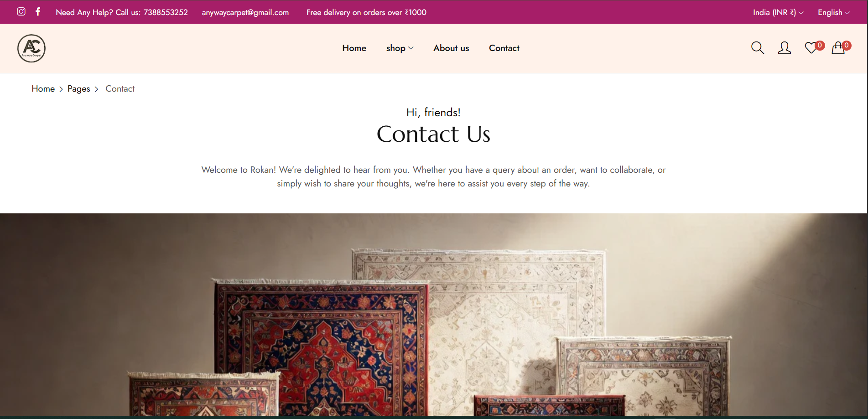The height and width of the screenshot is (419, 868).
Task: View the wishlist heart icon
Action: pos(811,48)
